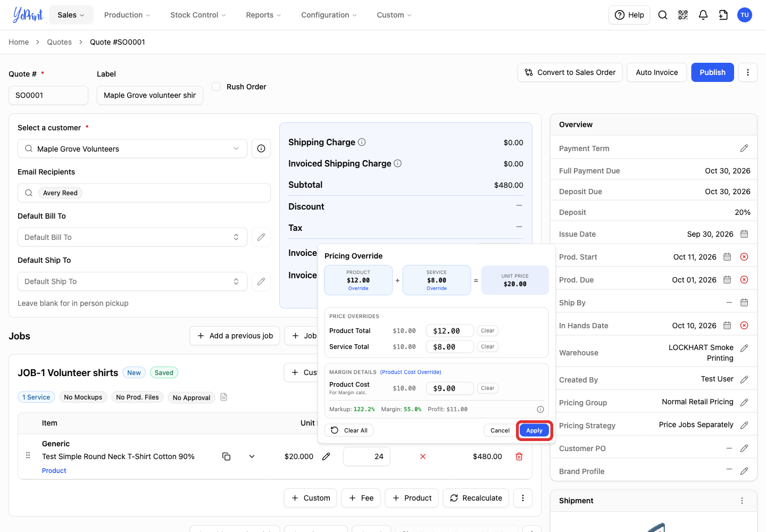
Task: Edit the Payment Term pencil icon
Action: pos(744,148)
